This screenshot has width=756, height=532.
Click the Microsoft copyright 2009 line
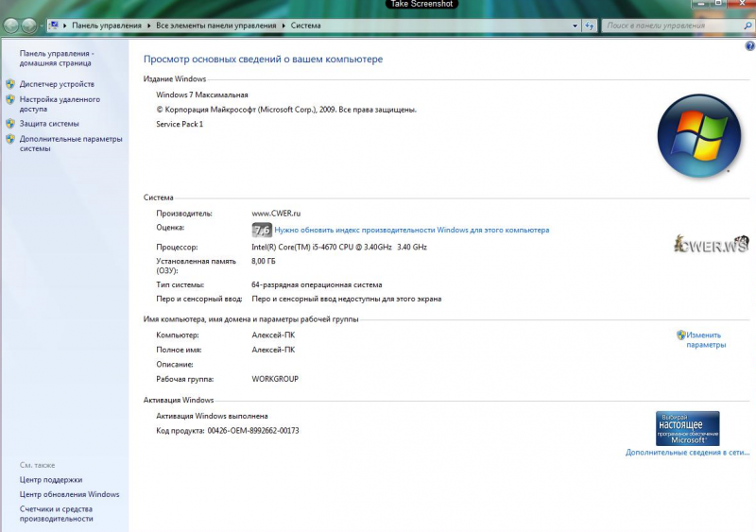[286, 110]
